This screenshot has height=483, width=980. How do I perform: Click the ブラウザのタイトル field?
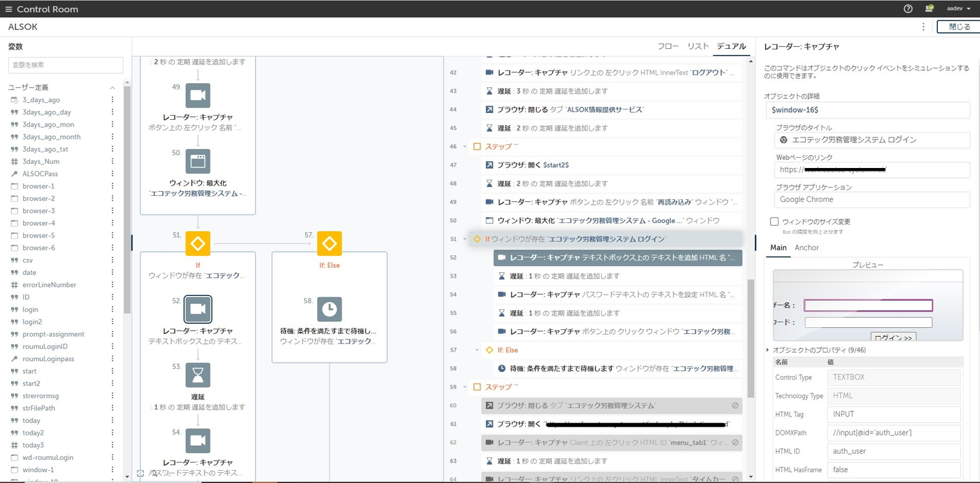tap(872, 139)
